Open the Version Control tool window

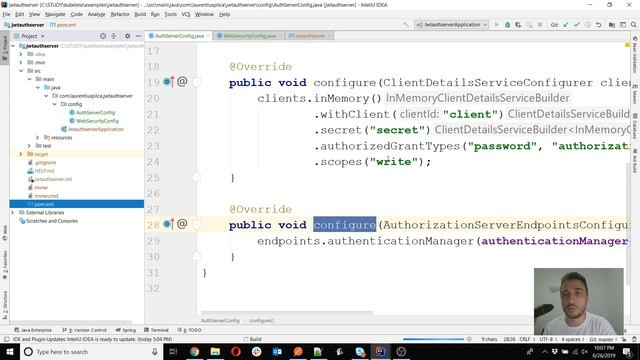(85, 330)
